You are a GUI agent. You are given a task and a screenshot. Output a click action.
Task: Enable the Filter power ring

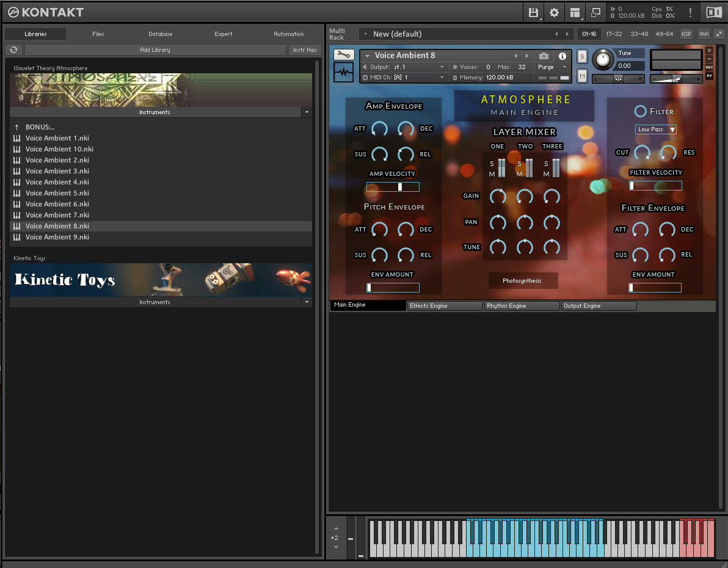coord(640,112)
